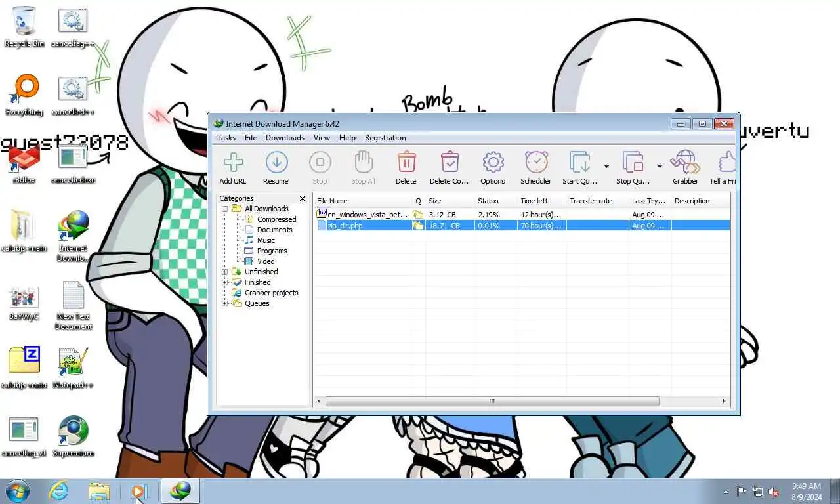Select All Downloads in categories tree
This screenshot has height=504, width=840.
266,209
